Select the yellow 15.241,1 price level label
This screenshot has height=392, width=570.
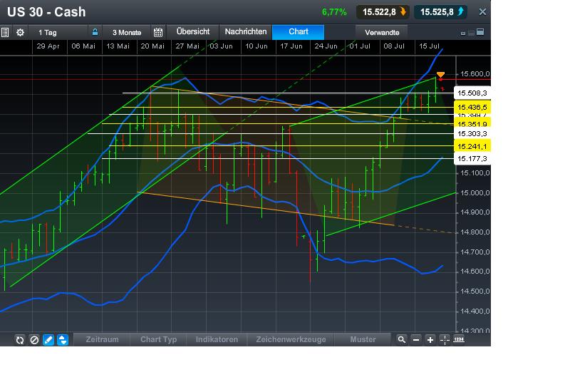tap(472, 146)
